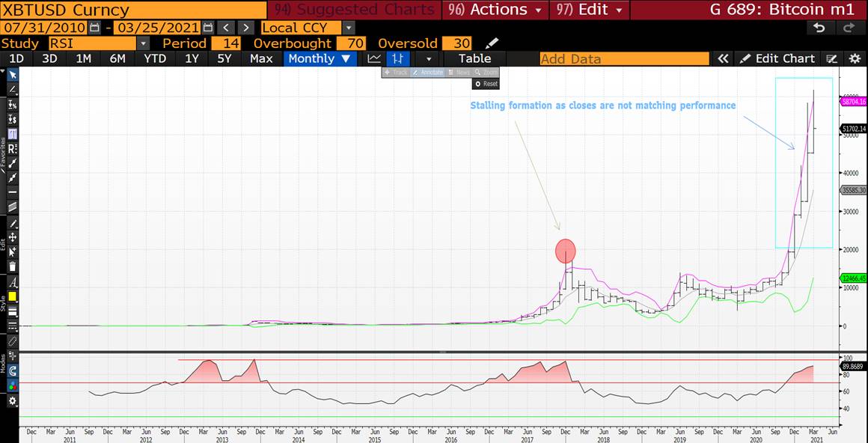Edit the end date 03/25/2021
This screenshot has height=443, width=868.
[157, 28]
